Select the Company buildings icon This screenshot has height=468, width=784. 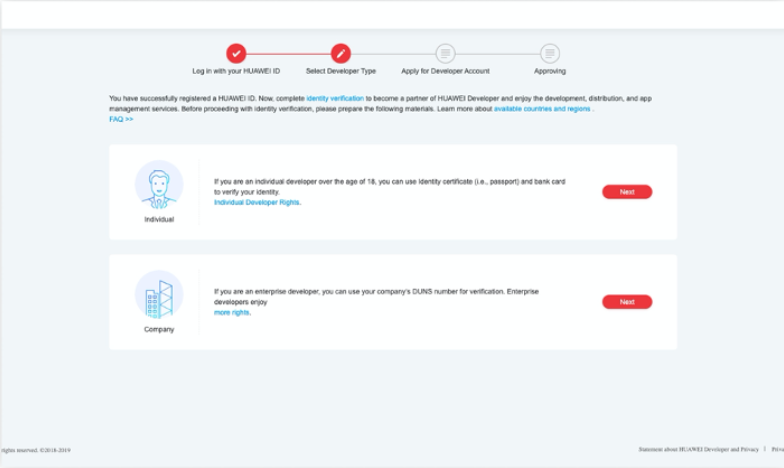point(159,295)
